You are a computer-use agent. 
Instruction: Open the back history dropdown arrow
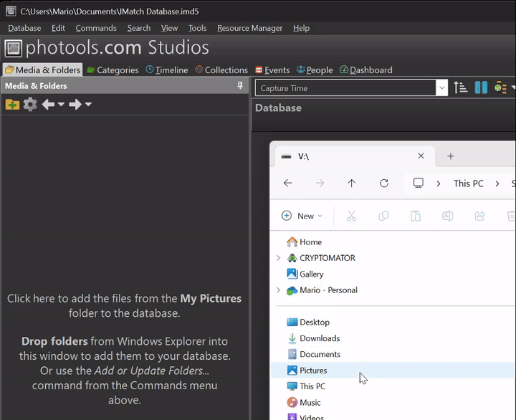coord(61,105)
